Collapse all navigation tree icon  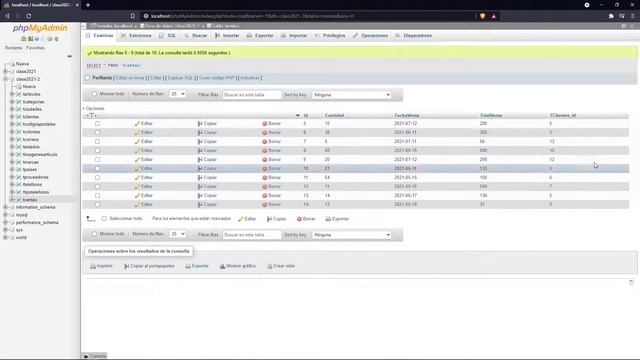pos(69,56)
